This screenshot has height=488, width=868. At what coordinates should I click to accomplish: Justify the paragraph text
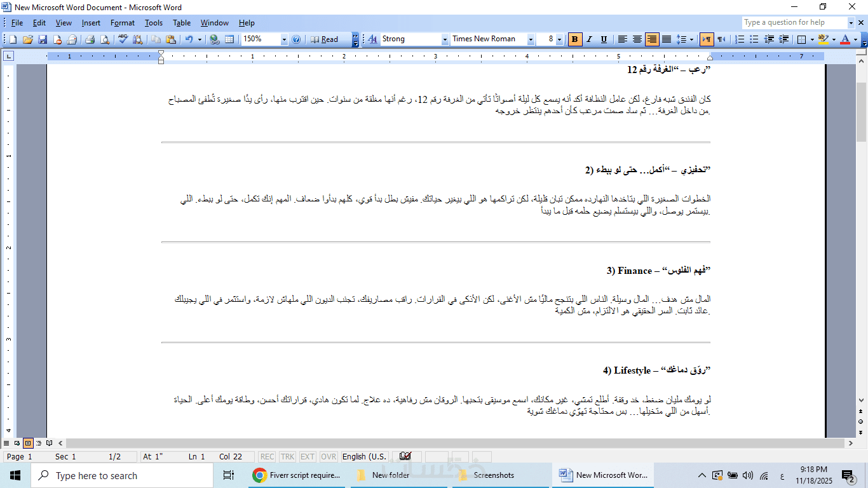[x=667, y=39]
